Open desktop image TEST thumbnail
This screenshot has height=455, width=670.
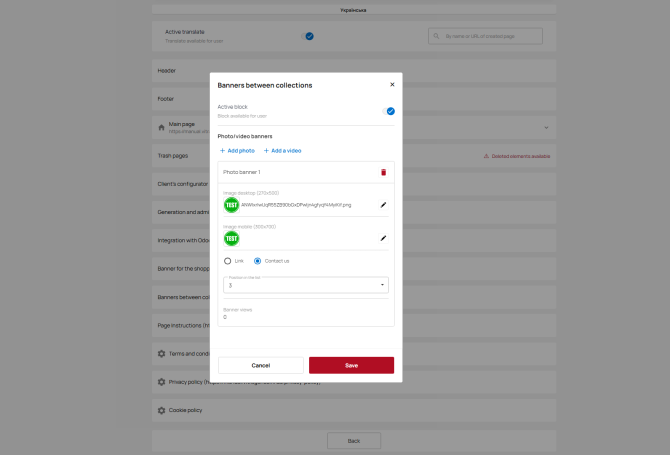click(231, 205)
